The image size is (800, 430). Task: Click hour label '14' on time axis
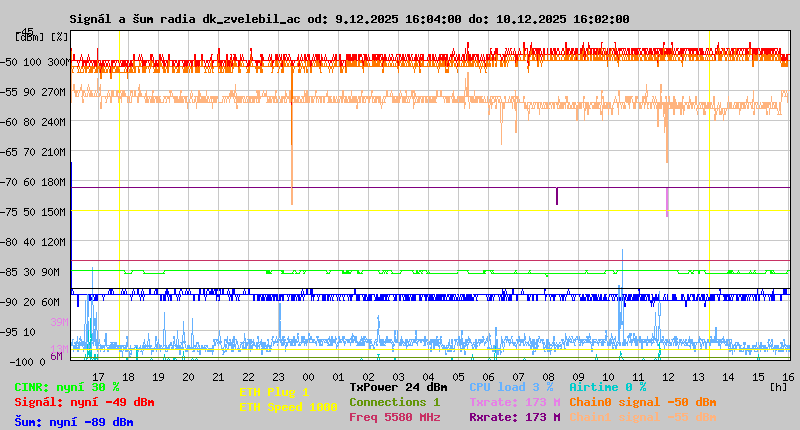(x=729, y=377)
